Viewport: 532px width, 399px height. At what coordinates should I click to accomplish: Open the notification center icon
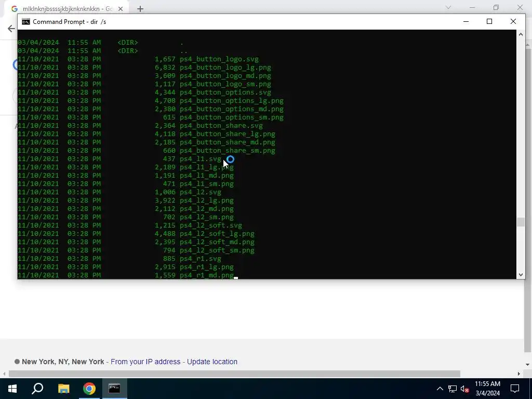tap(515, 389)
